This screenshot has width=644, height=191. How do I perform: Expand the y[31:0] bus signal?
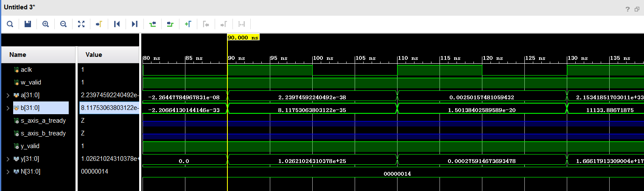(x=8, y=159)
